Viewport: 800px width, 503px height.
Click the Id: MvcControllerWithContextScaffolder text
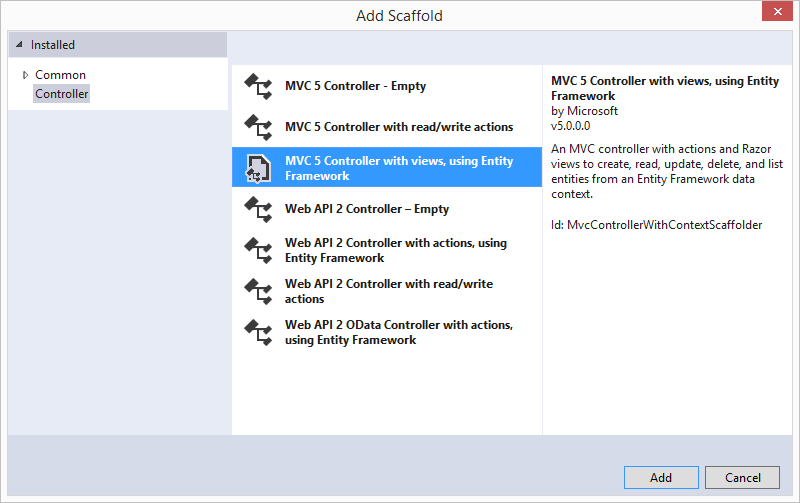pyautogui.click(x=656, y=225)
